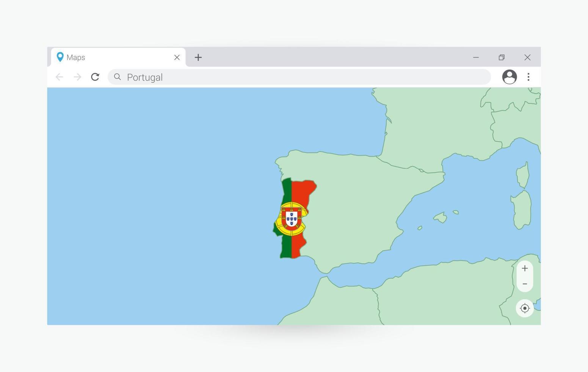Open a new tab with the plus button
Screen dimensions: 588x372
pos(198,57)
